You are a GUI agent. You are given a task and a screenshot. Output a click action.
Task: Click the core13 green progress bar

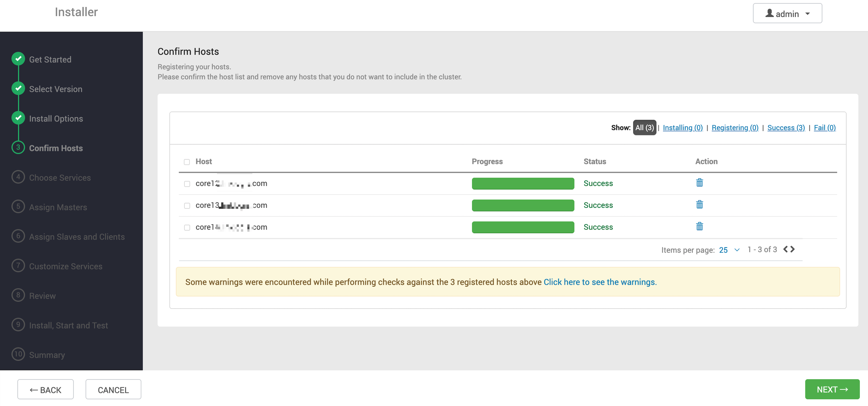pos(523,205)
